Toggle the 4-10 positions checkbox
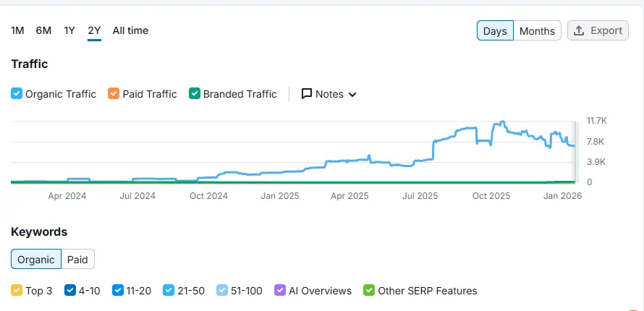The height and width of the screenshot is (311, 644). [x=69, y=291]
